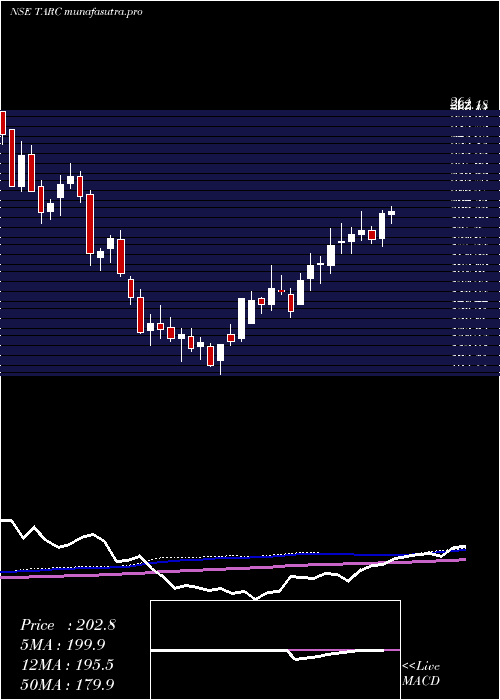The image size is (500, 700).
Task: Click inside the MACD indicator box
Action: (275, 650)
